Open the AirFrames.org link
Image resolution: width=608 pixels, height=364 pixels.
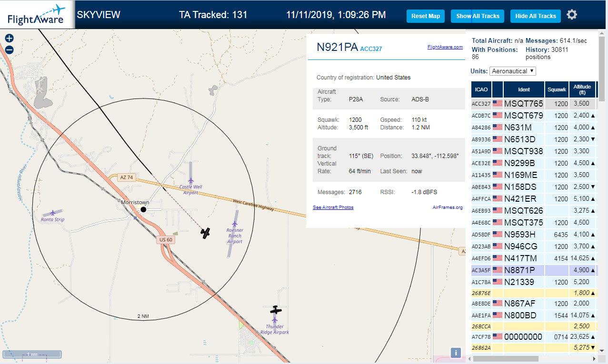point(448,207)
